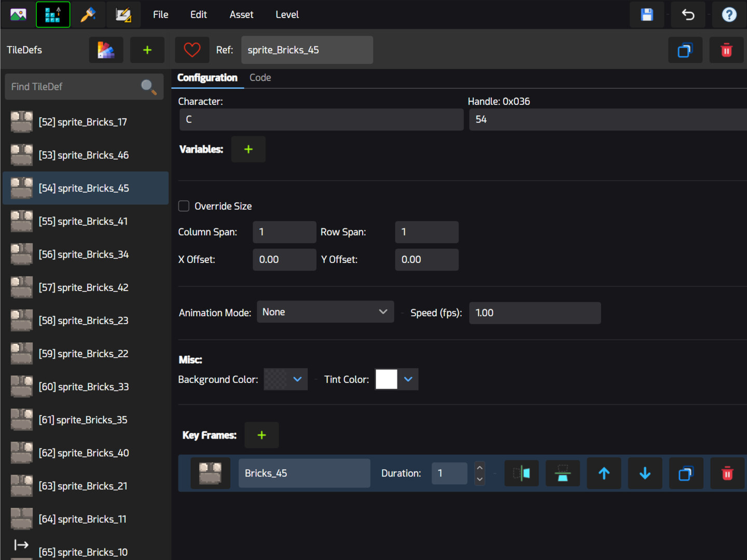This screenshot has height=560, width=747.
Task: Flip key frame vertically
Action: (x=562, y=473)
